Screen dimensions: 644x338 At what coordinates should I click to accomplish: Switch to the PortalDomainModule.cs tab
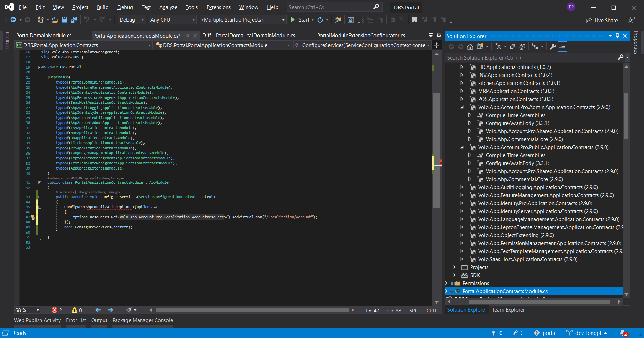[44, 36]
